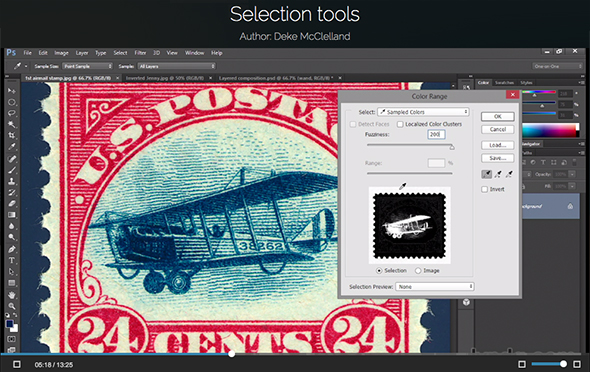Screen dimensions: 590x372
Task: Click OK in Color Range dialog
Action: click(x=497, y=117)
